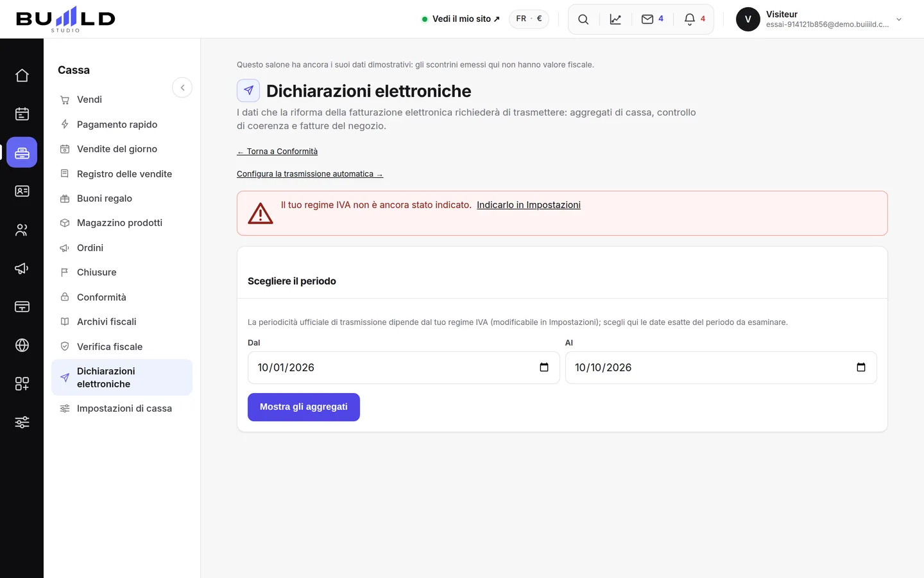The width and height of the screenshot is (924, 578).
Task: Collapse the Cassa side panel
Action: click(182, 87)
